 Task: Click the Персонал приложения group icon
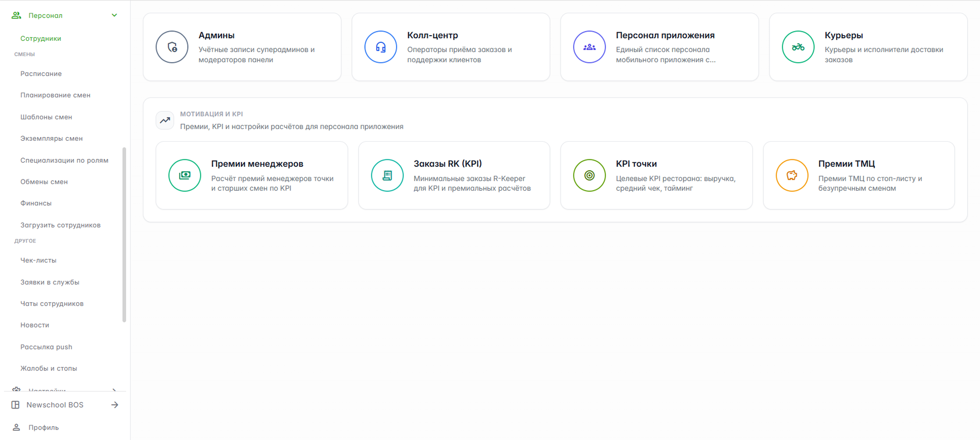pos(590,47)
